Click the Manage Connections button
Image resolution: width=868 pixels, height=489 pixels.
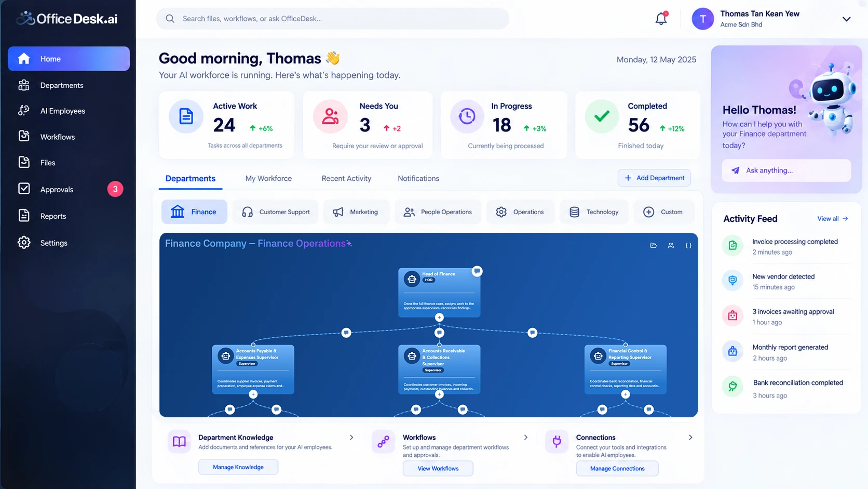[617, 468]
